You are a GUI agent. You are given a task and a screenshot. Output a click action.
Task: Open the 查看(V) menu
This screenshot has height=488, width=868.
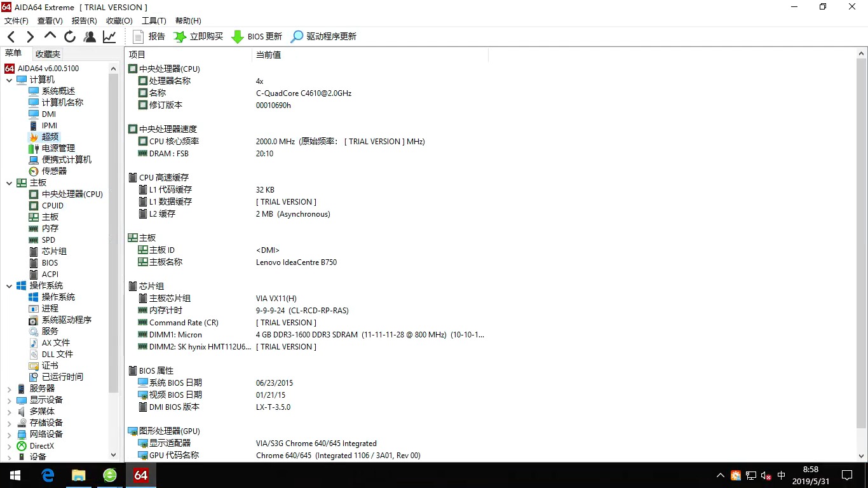point(50,21)
